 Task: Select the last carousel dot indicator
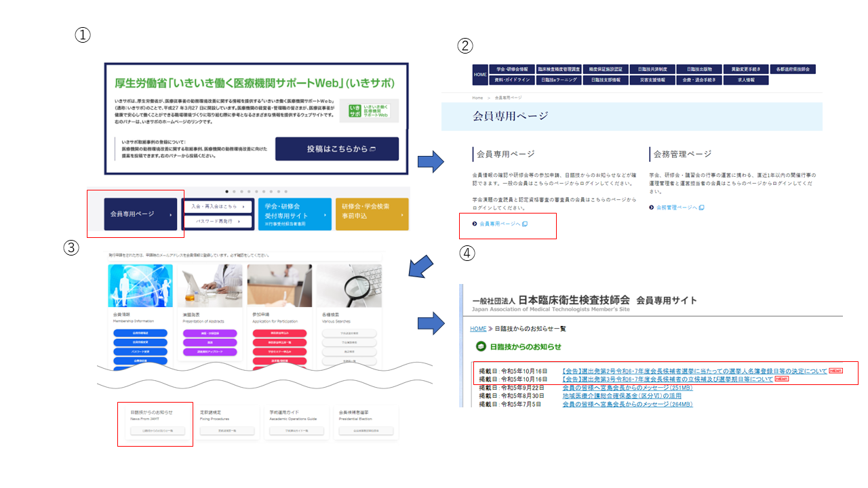point(286,192)
